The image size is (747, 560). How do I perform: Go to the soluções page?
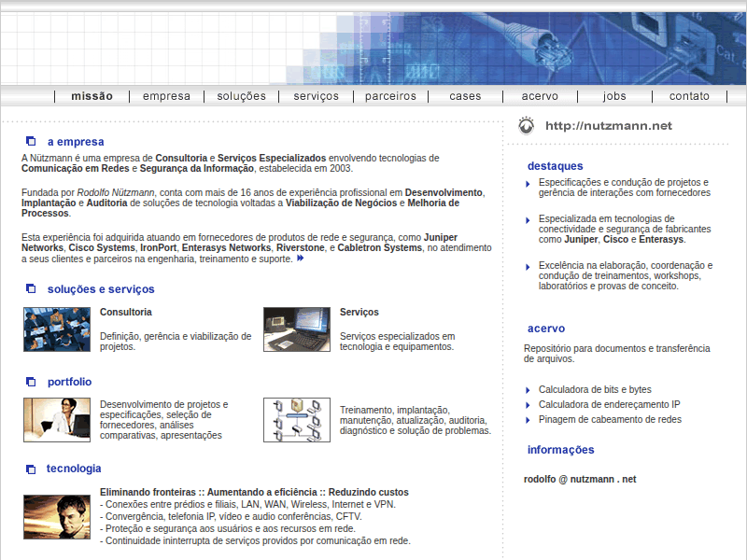241,96
